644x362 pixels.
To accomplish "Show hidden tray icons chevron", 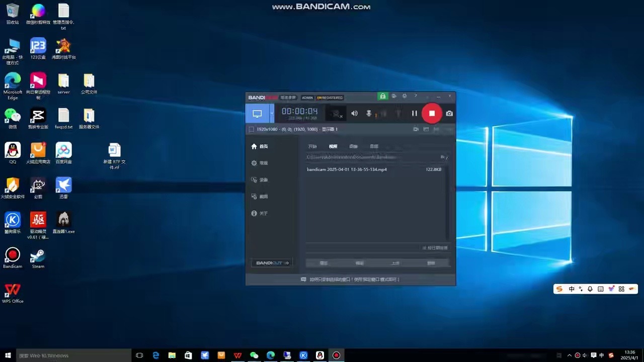I will click(569, 355).
